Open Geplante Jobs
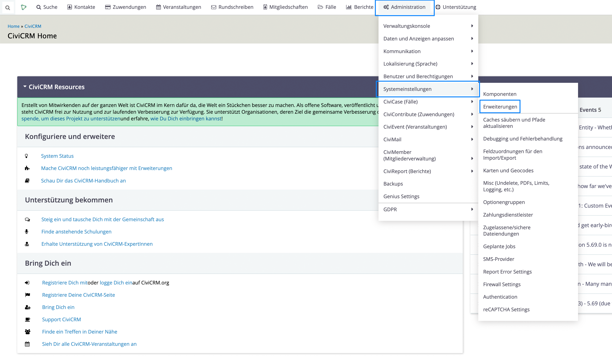The image size is (612, 364). coord(528,247)
